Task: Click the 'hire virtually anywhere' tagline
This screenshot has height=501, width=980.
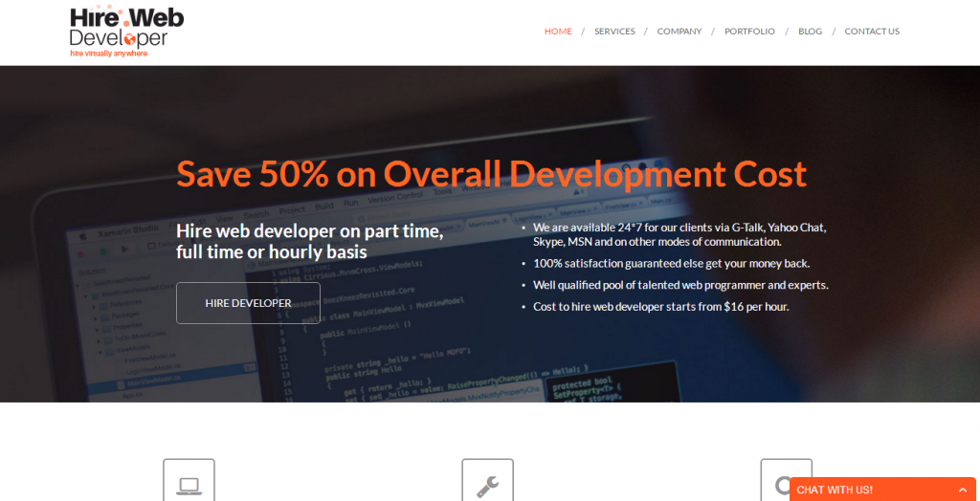Action: pos(109,54)
